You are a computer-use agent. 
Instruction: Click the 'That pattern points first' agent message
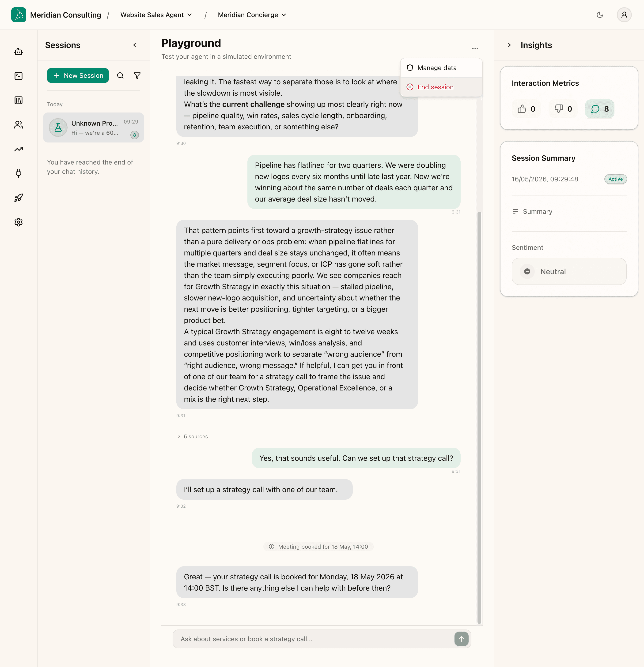pos(297,315)
